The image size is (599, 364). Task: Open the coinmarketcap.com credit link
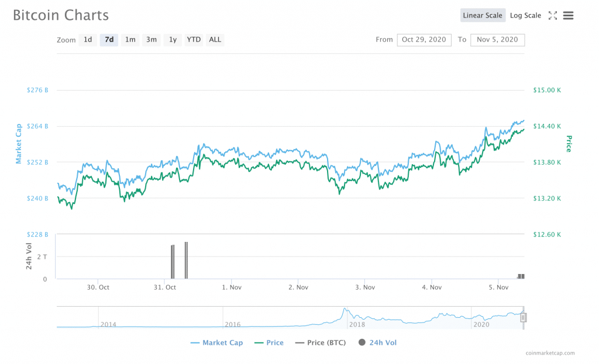[x=550, y=353]
